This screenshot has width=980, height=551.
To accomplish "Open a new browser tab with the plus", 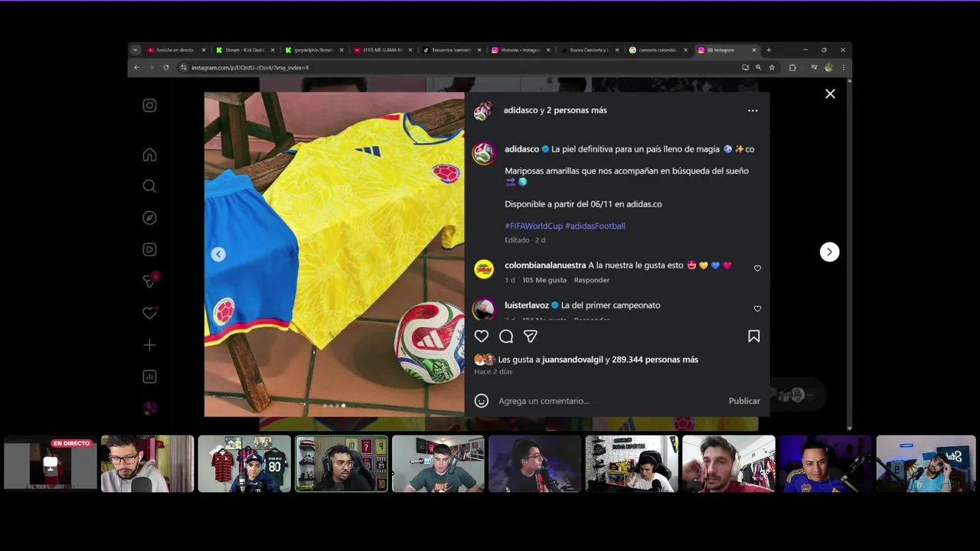I will pos(769,50).
